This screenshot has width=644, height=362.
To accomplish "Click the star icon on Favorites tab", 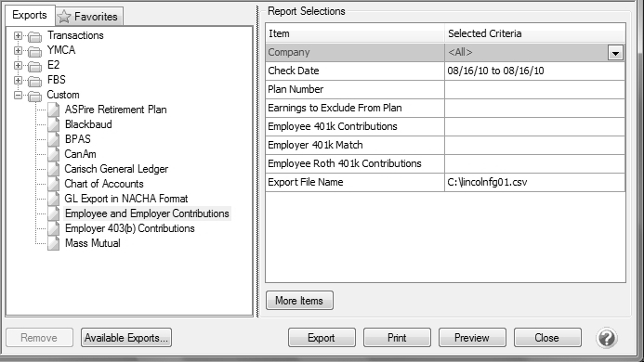I will (x=64, y=17).
